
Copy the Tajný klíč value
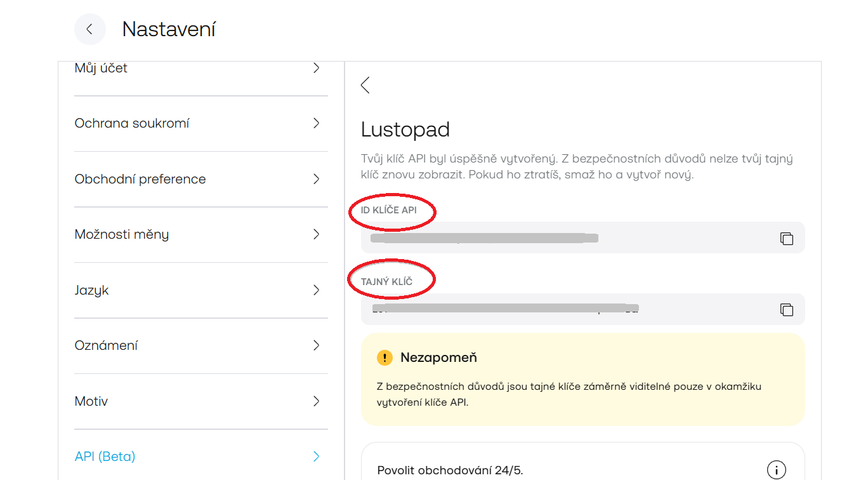[x=786, y=310]
